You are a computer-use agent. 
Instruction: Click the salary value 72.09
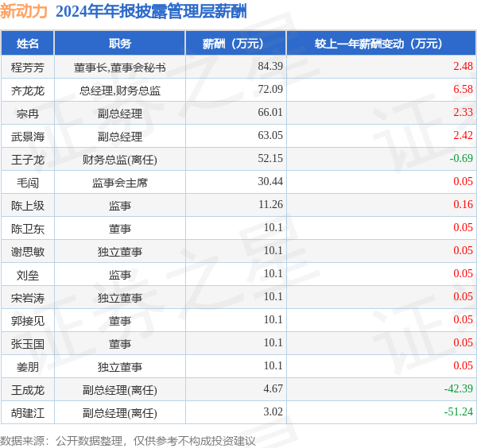coord(270,89)
